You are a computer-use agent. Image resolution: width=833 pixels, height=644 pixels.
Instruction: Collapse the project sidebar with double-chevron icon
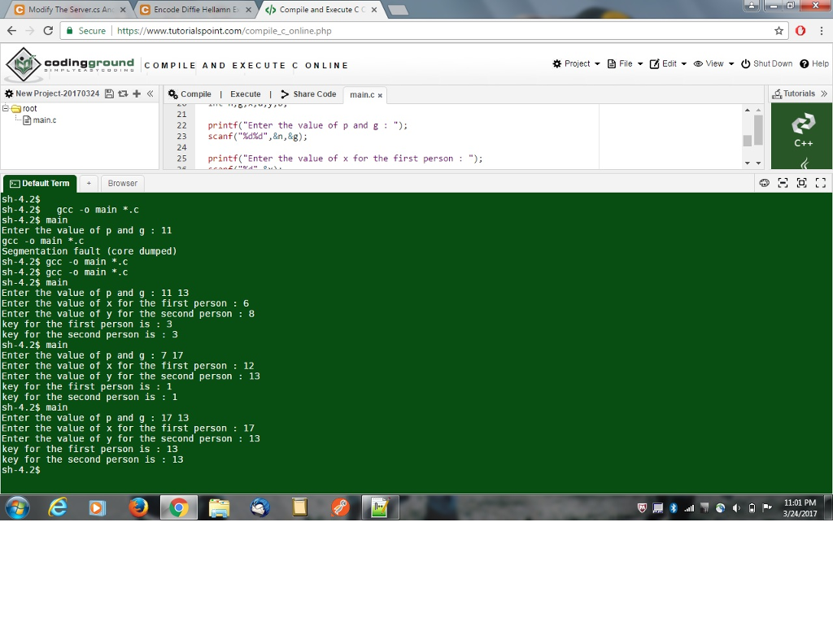(x=150, y=94)
